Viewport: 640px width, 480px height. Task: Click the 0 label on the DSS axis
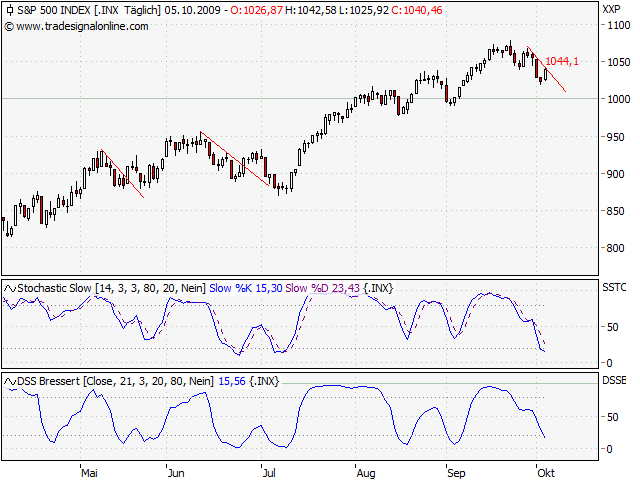click(609, 449)
